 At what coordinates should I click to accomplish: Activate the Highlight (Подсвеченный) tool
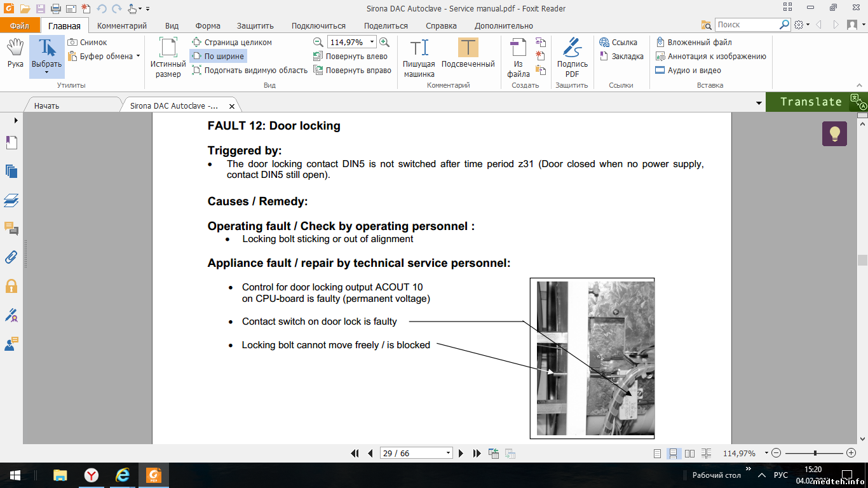468,53
